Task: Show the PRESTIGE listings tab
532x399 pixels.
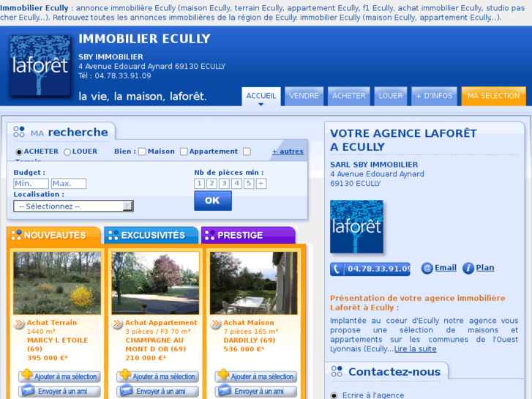Action: tap(248, 235)
